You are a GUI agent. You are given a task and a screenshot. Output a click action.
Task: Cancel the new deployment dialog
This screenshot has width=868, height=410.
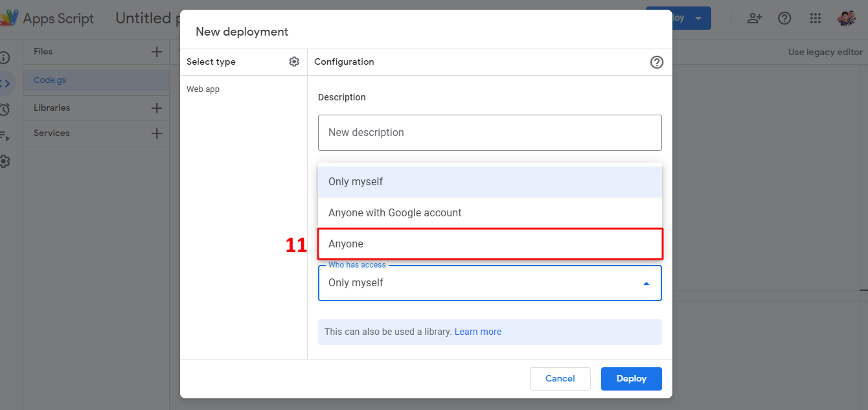click(x=560, y=379)
